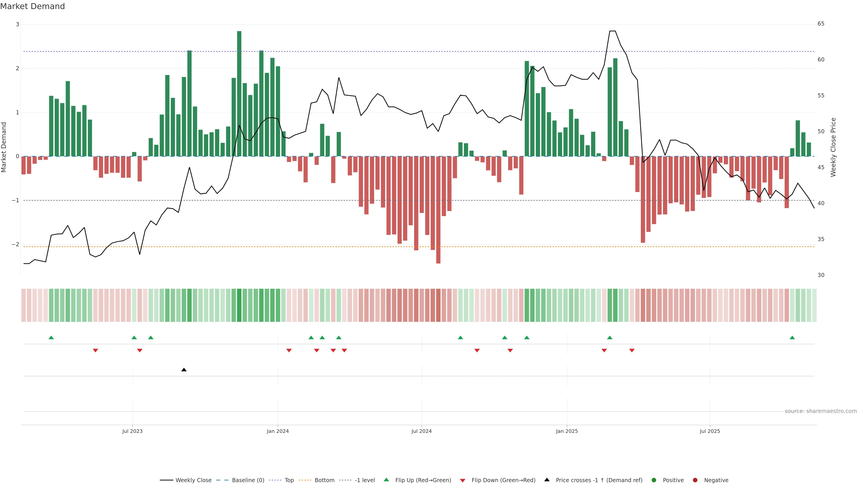Click the Weekly Close Price axis title
The image size is (868, 488).
coord(833,147)
